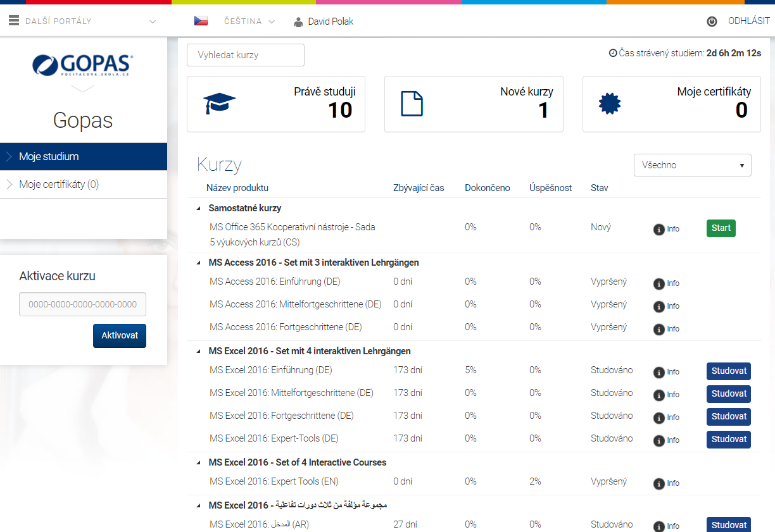Open the Čeština language dropdown
This screenshot has height=532, width=775.
coord(249,22)
